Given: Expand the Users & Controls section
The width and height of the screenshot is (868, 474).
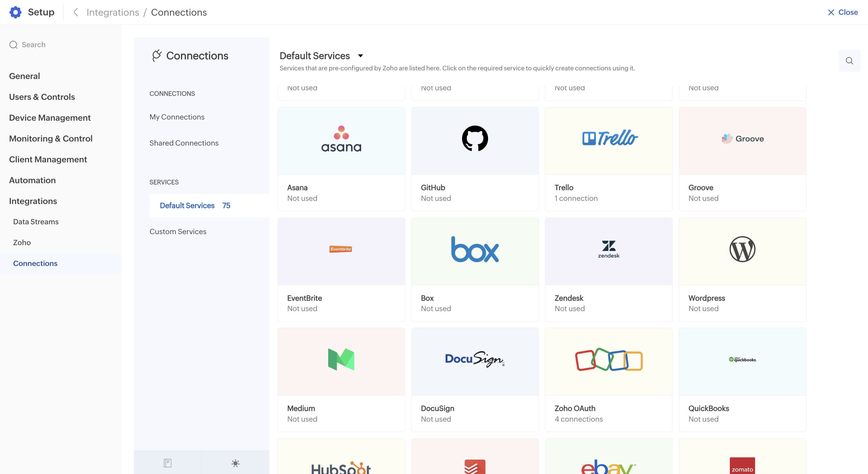Looking at the screenshot, I should (42, 97).
